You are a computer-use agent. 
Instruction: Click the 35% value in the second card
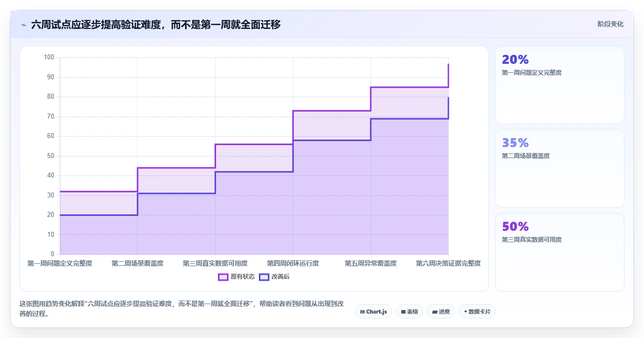click(515, 143)
